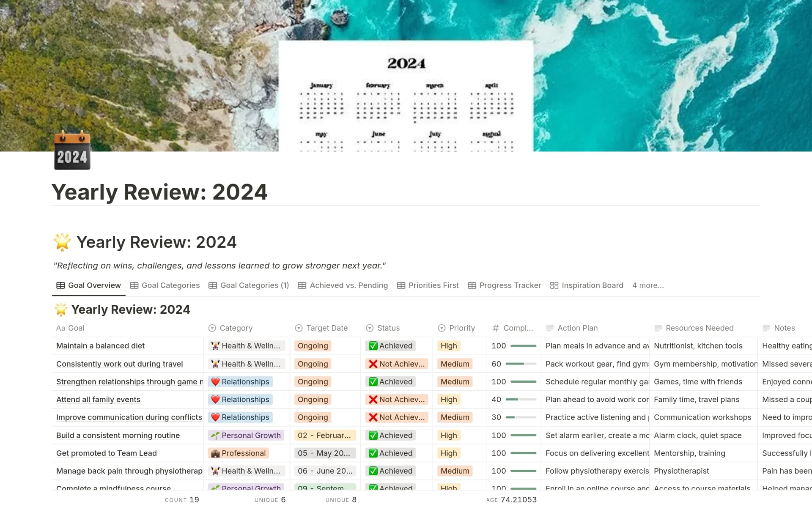Screen dimensions: 812x507
Task: Click the 2024 calendar emoji page icon
Action: click(72, 154)
